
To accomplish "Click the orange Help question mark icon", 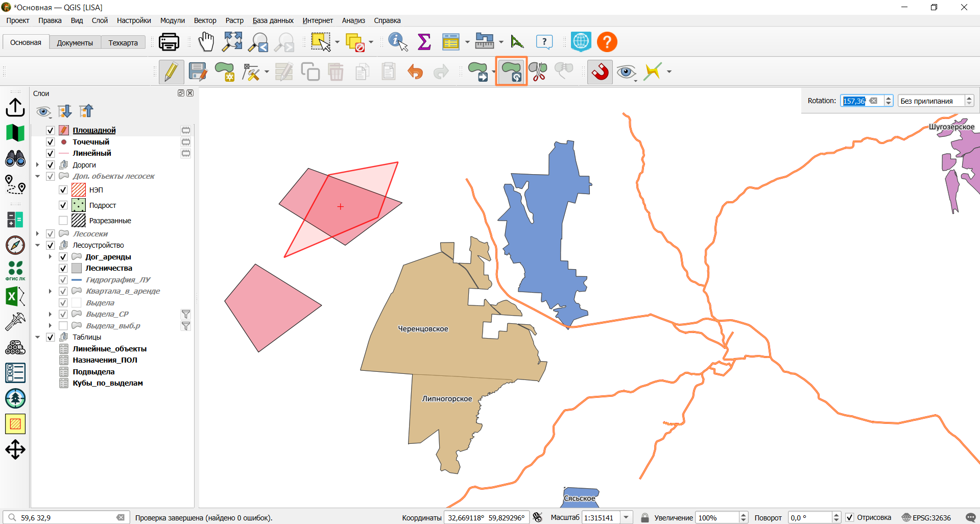I will click(x=607, y=42).
